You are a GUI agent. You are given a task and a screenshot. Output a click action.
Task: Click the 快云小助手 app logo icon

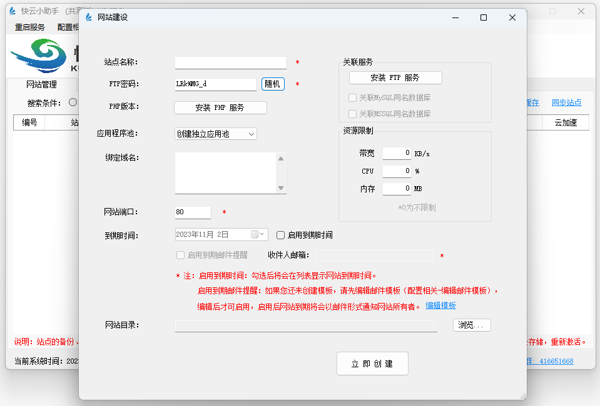pos(11,10)
